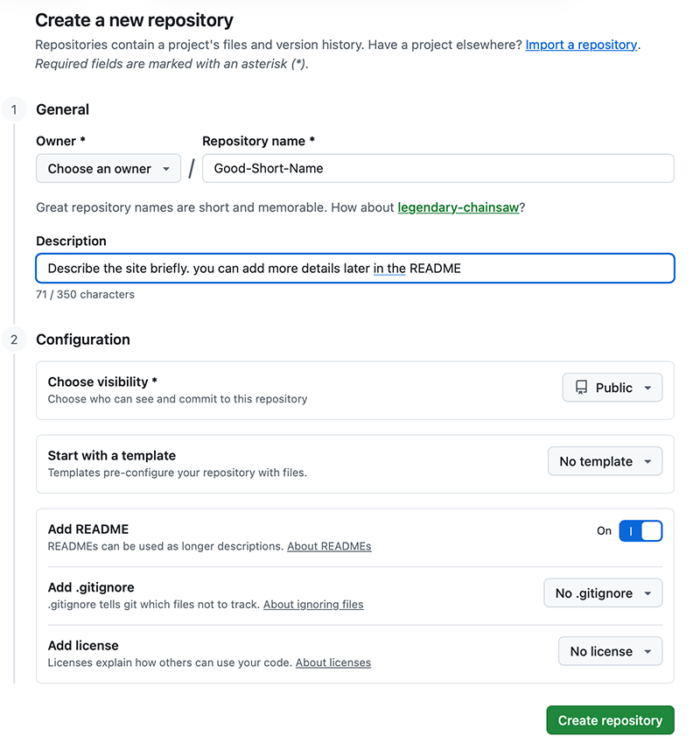Click the caret on the No license dropdown
This screenshot has width=700, height=750.
tap(646, 650)
